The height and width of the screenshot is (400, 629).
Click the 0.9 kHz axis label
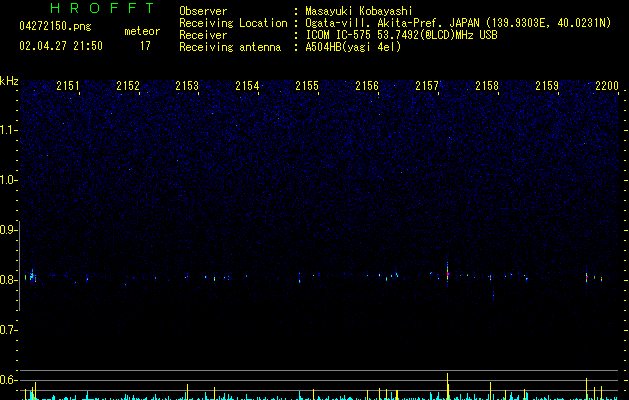coord(8,230)
